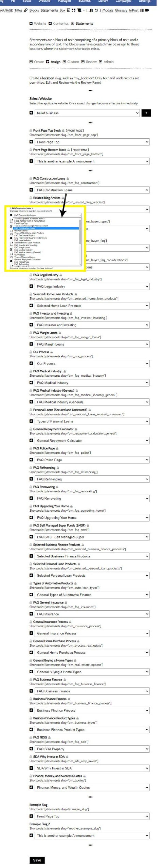Open the Finance, Money, and Wealth Quotes dropdown

92,788
